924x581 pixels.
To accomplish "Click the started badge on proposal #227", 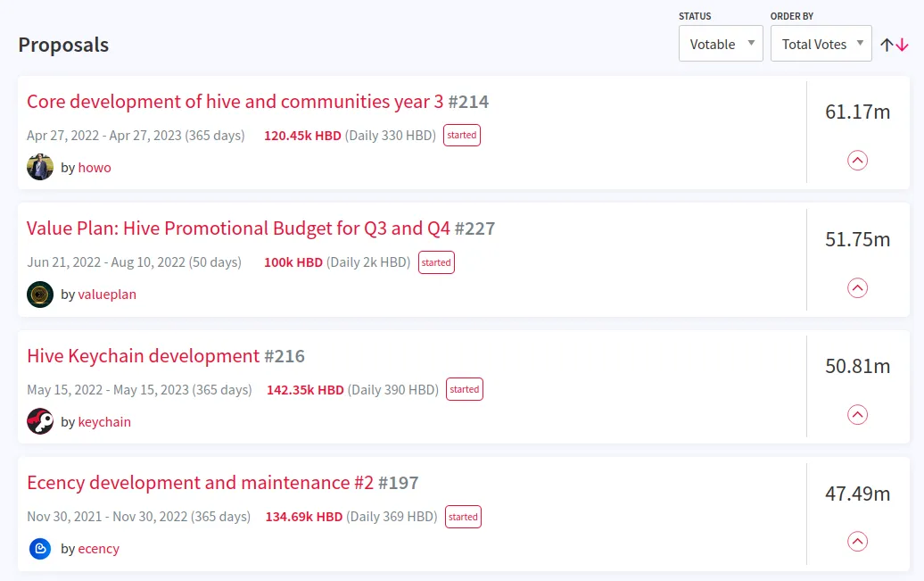I will coord(436,262).
